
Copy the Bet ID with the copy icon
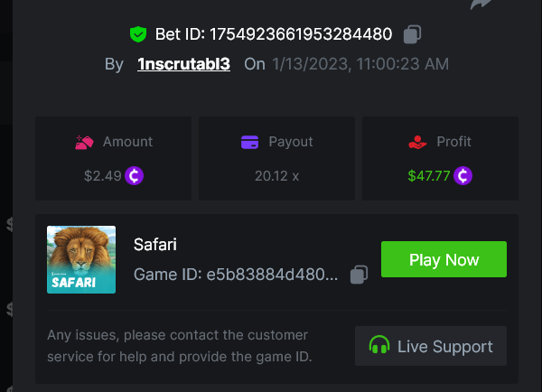(x=412, y=35)
